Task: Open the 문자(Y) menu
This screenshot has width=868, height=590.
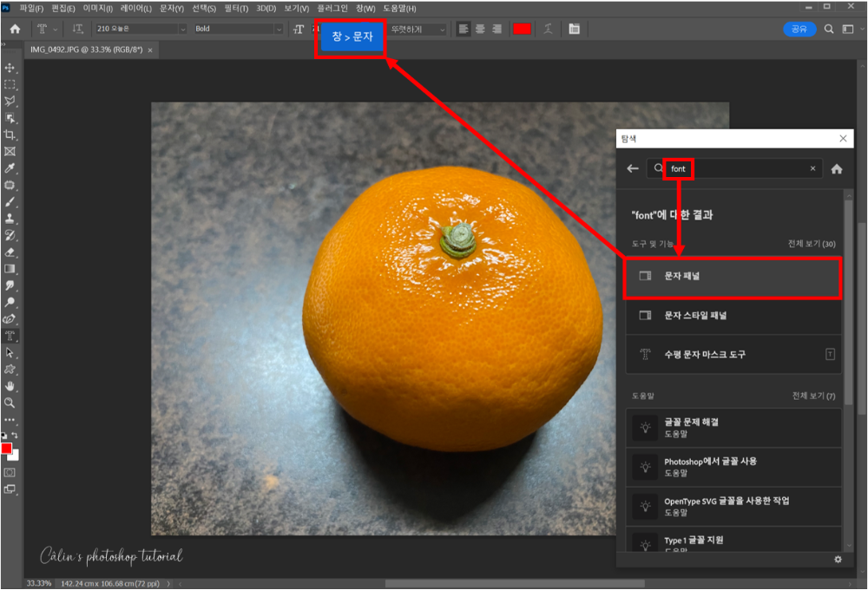Action: tap(172, 9)
